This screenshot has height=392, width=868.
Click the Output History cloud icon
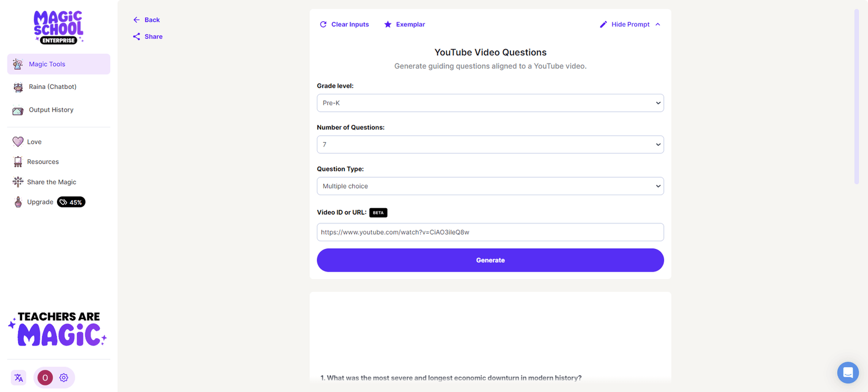[17, 110]
